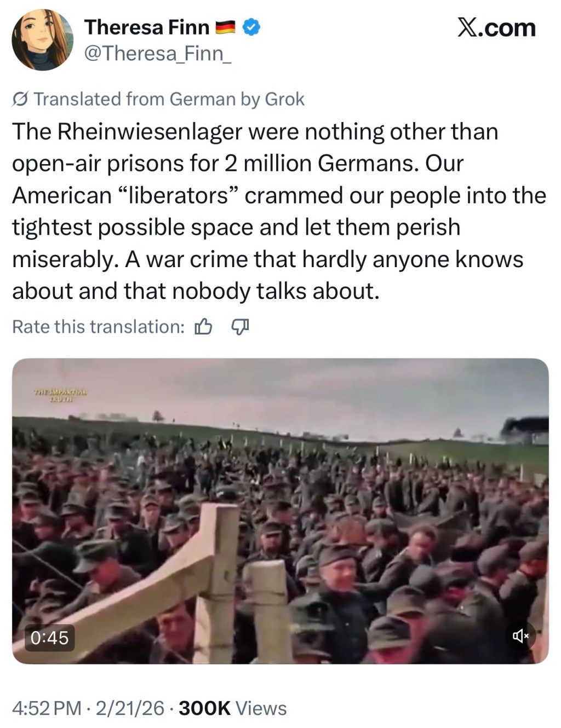Click the Theresa Finn display name
This screenshot has height=728, width=561.
coord(147,27)
